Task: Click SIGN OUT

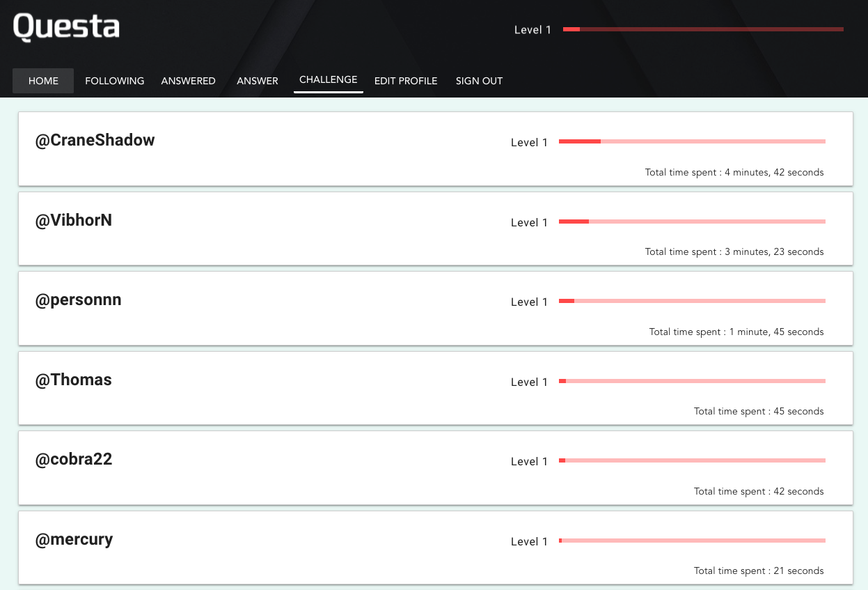Action: pyautogui.click(x=479, y=81)
